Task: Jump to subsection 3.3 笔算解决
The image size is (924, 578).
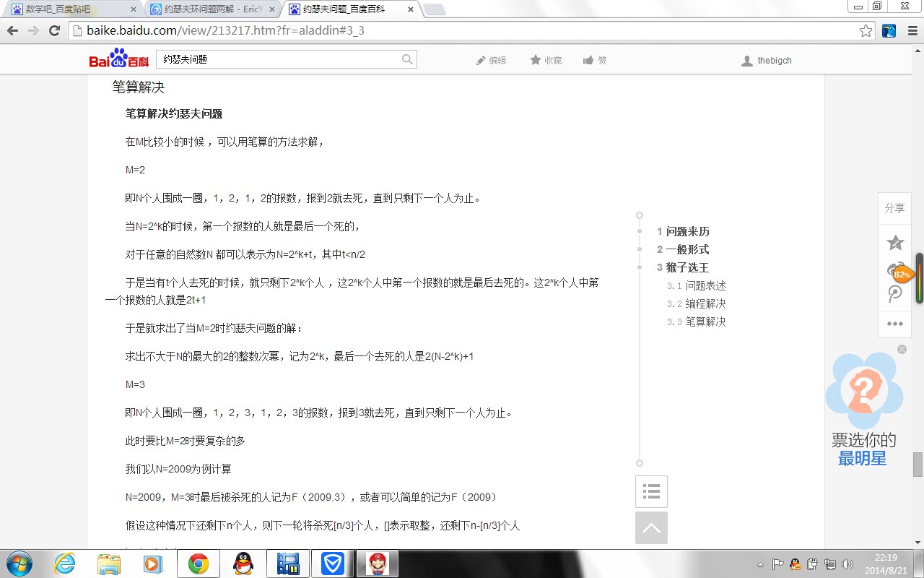Action: 697,322
